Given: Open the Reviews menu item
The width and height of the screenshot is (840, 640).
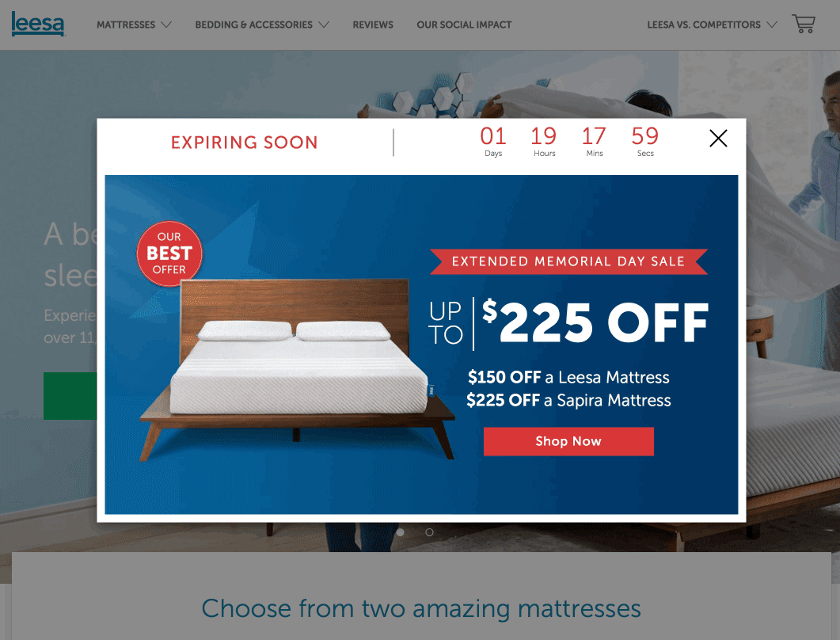Looking at the screenshot, I should tap(373, 25).
